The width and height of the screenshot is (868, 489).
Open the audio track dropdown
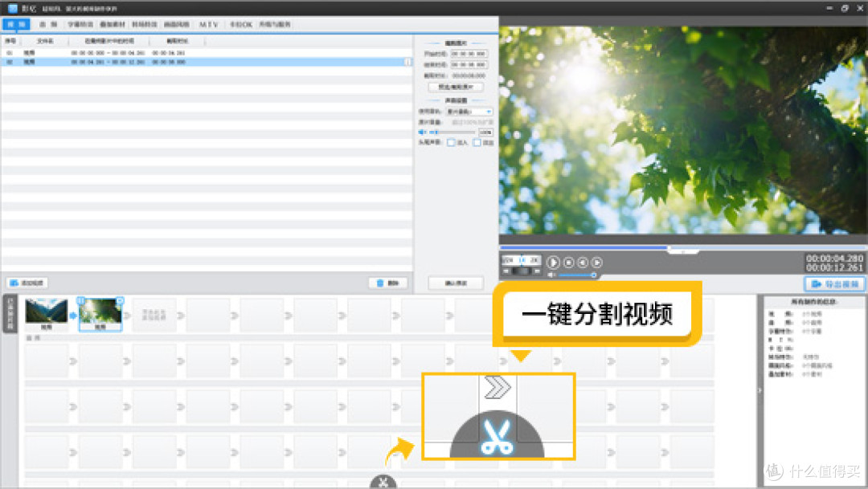tap(469, 112)
